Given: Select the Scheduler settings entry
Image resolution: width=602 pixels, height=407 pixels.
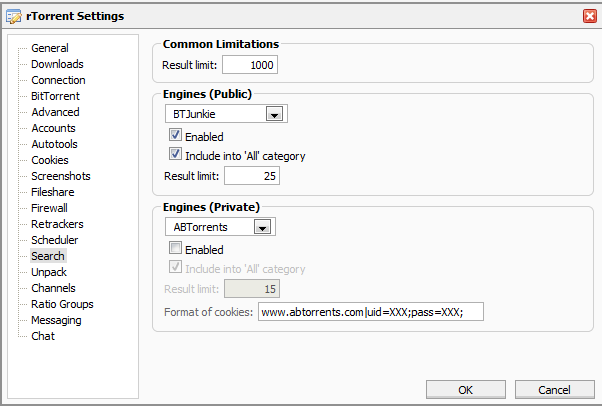Looking at the screenshot, I should click(x=54, y=240).
